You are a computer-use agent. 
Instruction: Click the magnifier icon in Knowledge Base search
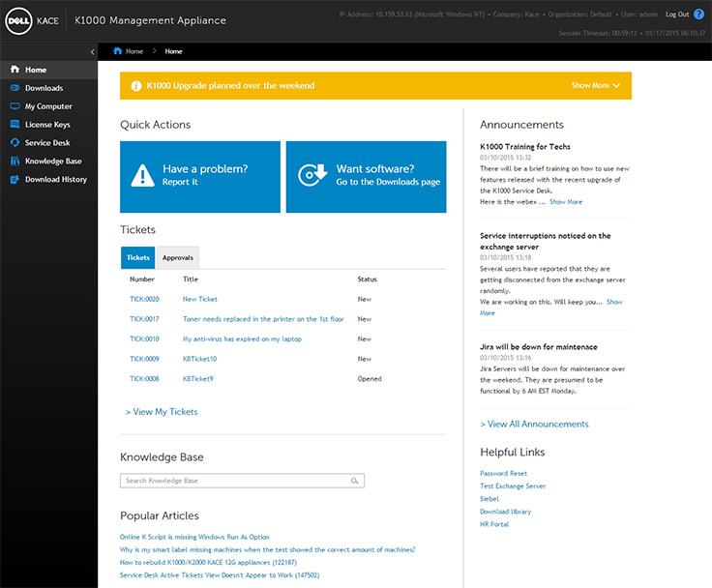click(355, 481)
